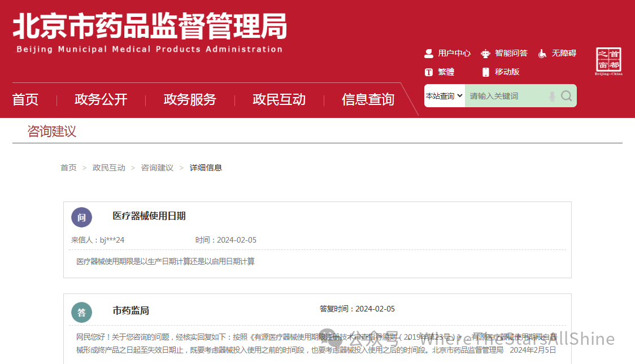Open the 信息查询 navigation menu item
The height and width of the screenshot is (364, 635).
(368, 99)
